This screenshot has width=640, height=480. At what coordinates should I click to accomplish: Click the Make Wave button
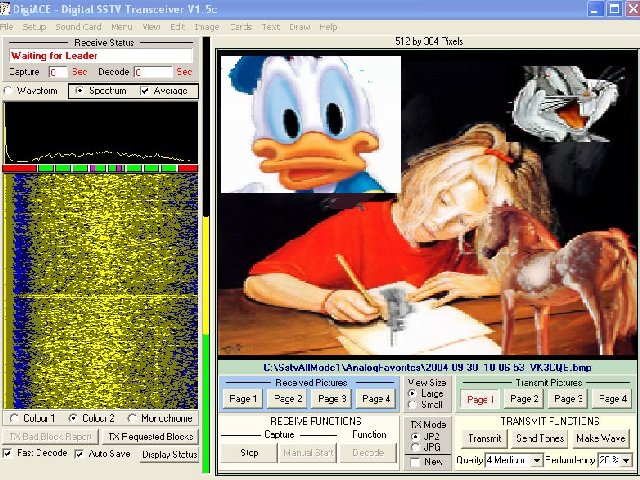601,439
